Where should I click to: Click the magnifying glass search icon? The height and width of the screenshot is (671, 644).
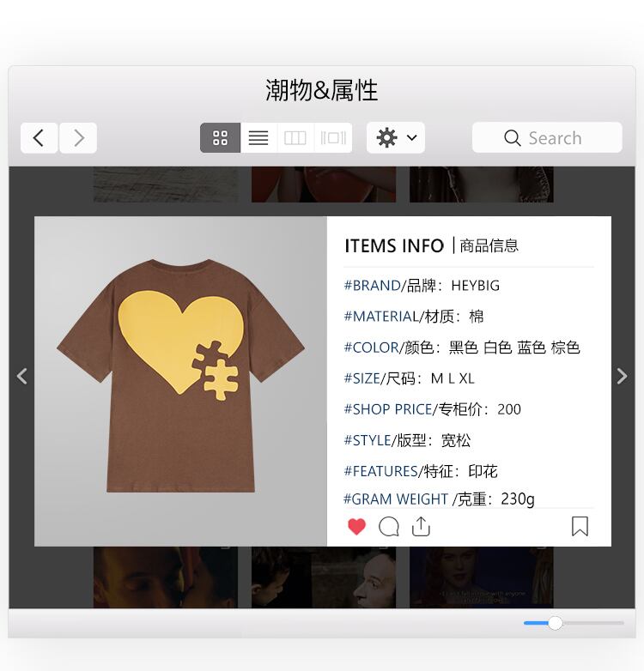pyautogui.click(x=512, y=138)
